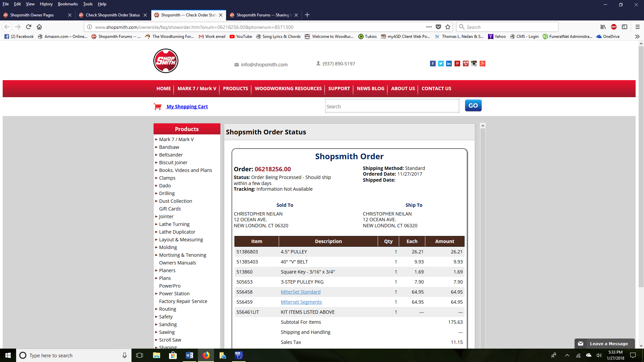Go to WOODWORKING RESOURCES nav item

[288, 88]
